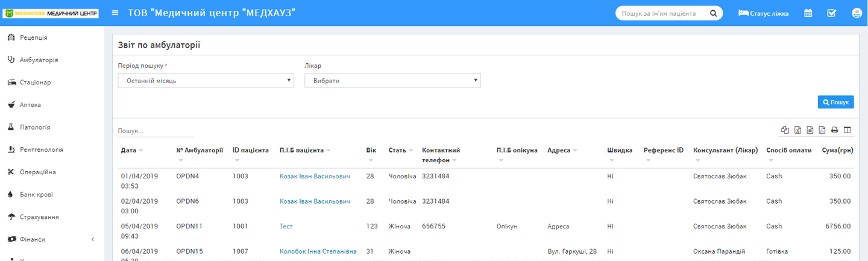Sort table by Стать column

[x=401, y=150]
